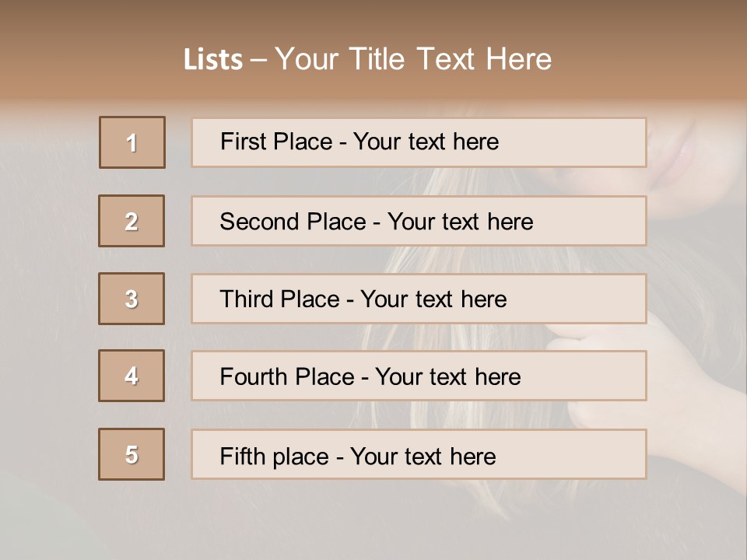Click the number 5 box
The width and height of the screenshot is (747, 560).
tap(132, 454)
